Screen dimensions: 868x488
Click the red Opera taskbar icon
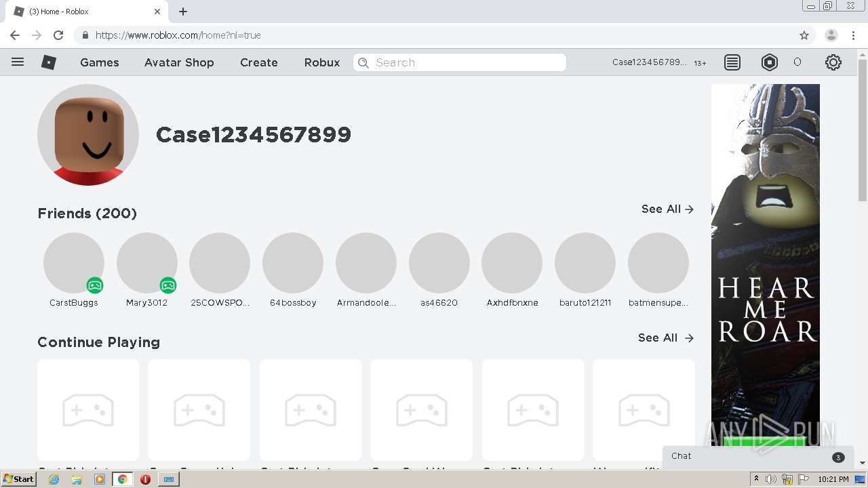point(145,479)
